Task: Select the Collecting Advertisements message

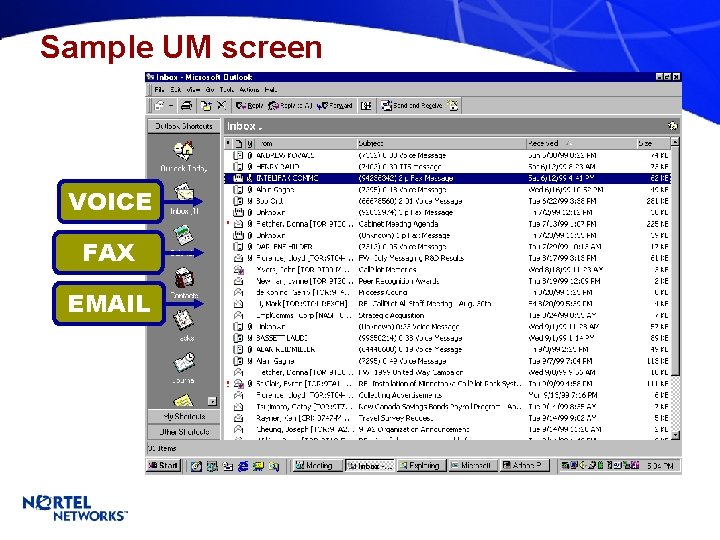Action: coord(447,395)
